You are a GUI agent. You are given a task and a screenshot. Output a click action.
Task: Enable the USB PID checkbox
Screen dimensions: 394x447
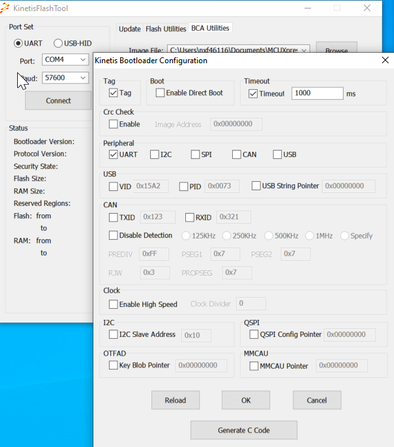coord(183,186)
